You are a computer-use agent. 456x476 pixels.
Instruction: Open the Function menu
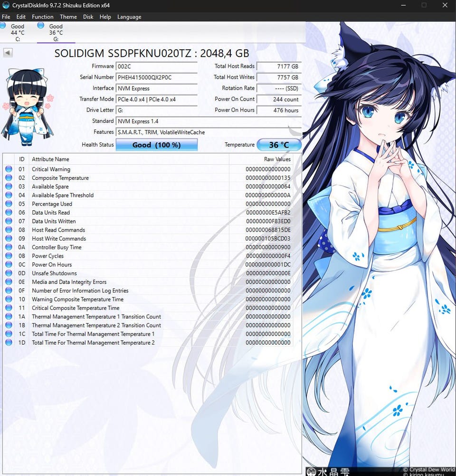(43, 17)
